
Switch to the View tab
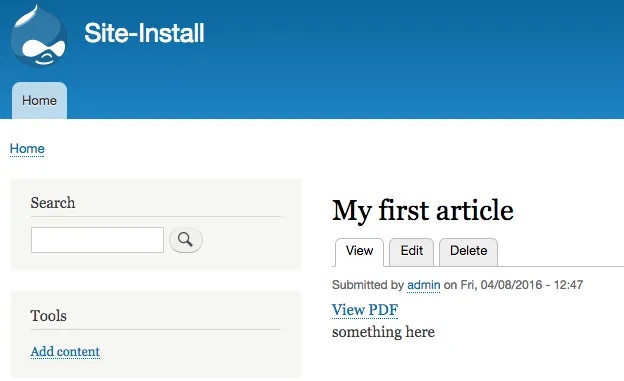pos(359,251)
